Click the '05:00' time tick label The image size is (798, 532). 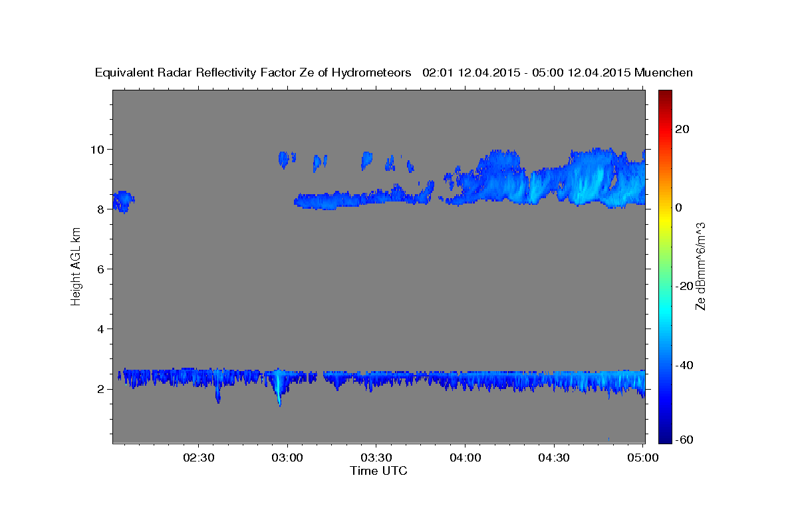click(642, 458)
